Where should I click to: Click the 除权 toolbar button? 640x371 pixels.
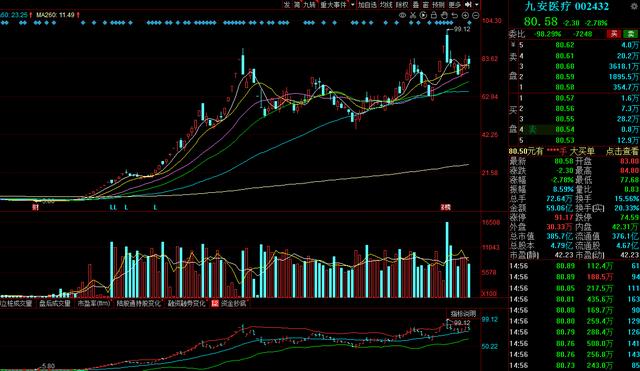coord(402,4)
